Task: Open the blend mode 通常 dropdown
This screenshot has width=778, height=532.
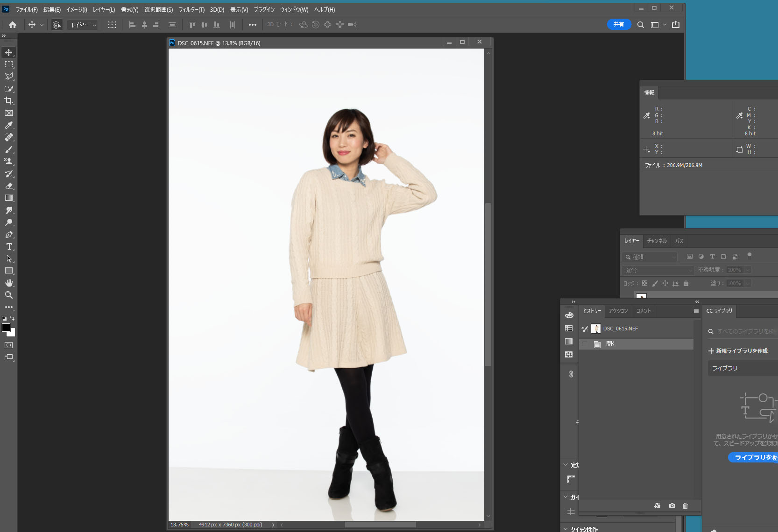Action: [x=658, y=270]
